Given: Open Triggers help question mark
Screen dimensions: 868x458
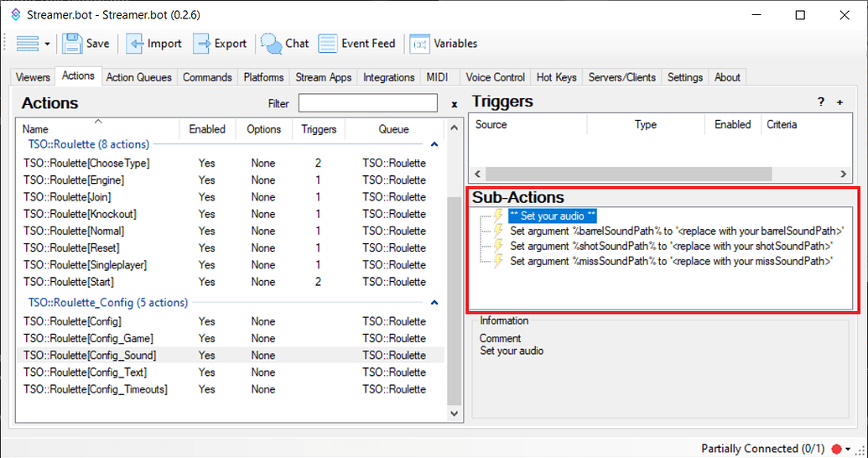Looking at the screenshot, I should click(821, 101).
